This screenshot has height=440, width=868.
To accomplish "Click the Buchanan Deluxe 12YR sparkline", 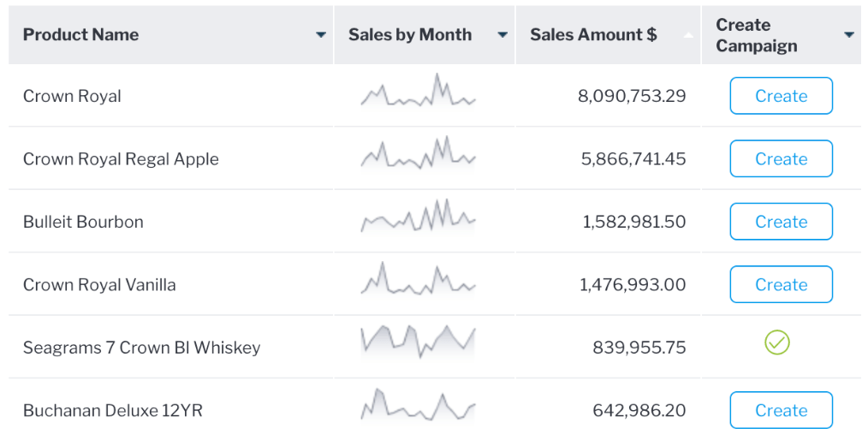I will tap(418, 406).
